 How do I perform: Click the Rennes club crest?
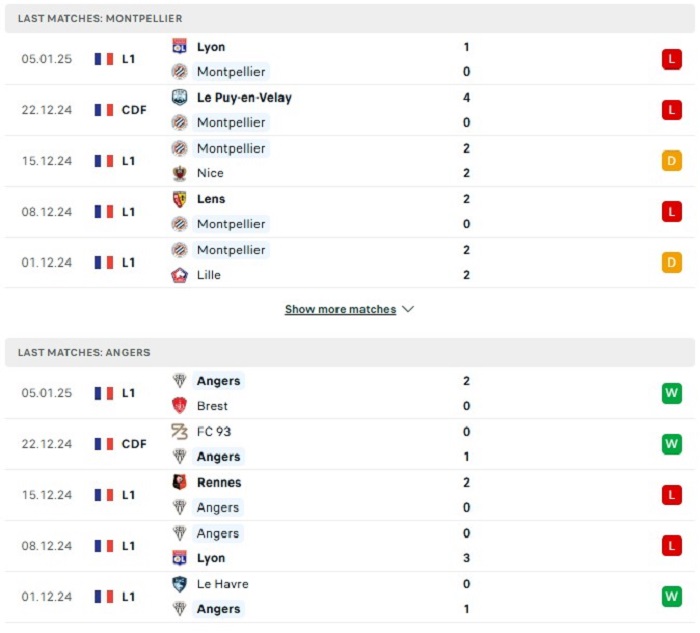[x=179, y=482]
